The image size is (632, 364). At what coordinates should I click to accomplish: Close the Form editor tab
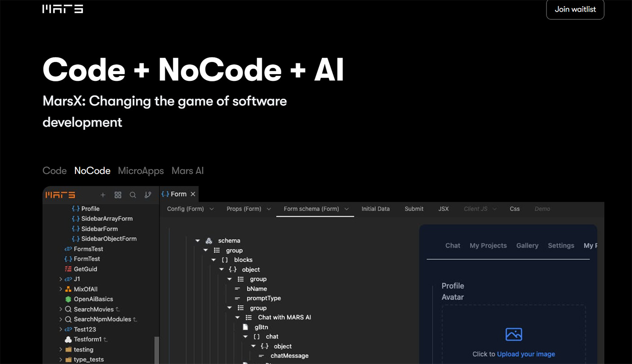click(x=193, y=194)
